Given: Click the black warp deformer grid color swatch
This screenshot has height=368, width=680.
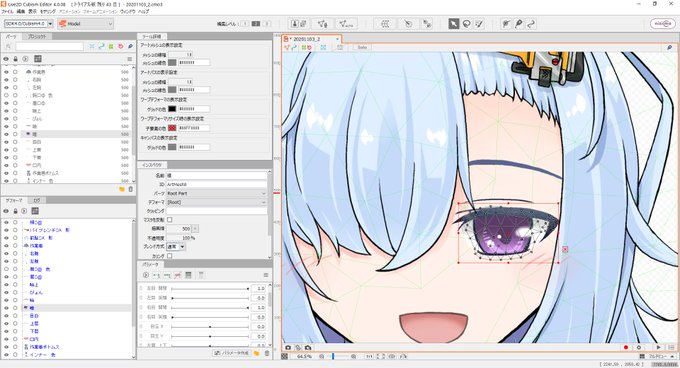Looking at the screenshot, I should pyautogui.click(x=172, y=109).
